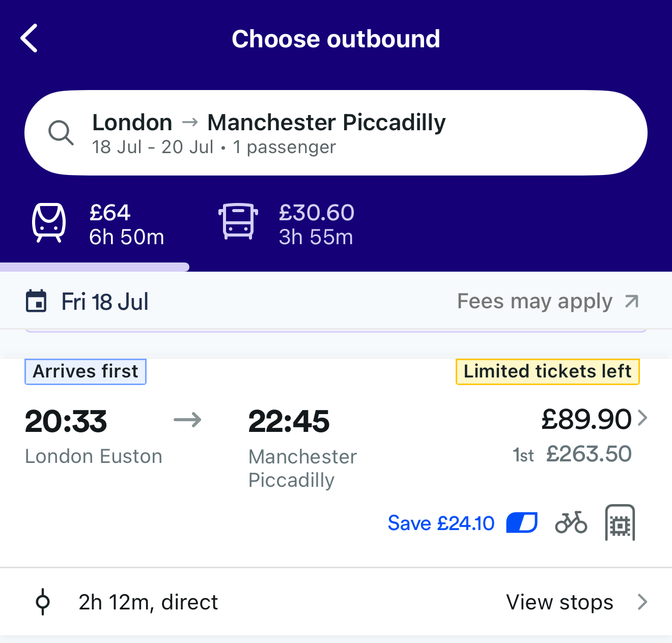Viewport: 672px width, 643px height.
Task: Click the route stops circle icon
Action: (43, 602)
